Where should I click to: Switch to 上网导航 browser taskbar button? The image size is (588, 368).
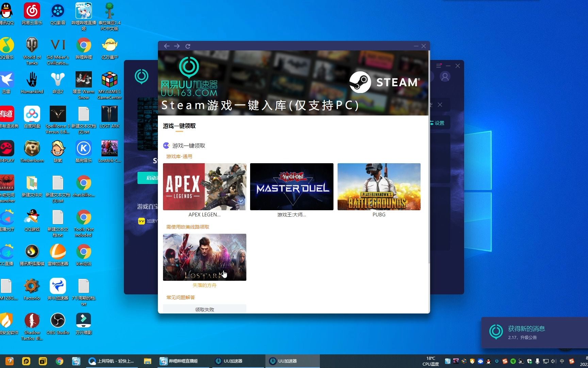pos(112,361)
